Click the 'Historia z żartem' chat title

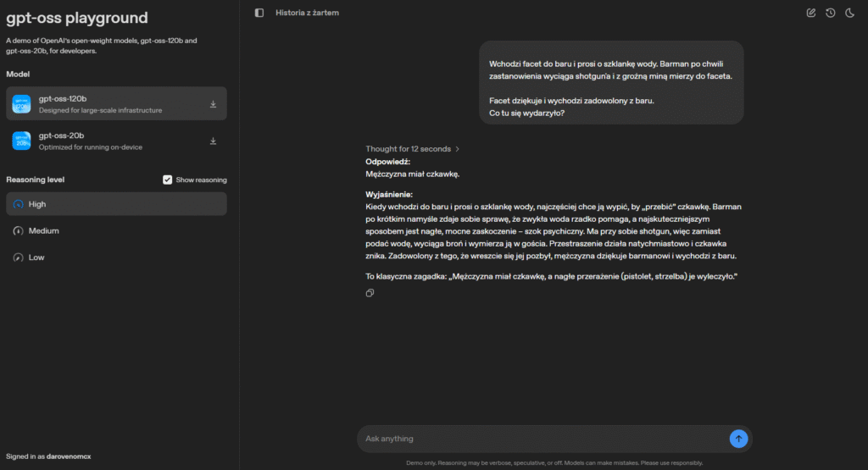point(307,13)
